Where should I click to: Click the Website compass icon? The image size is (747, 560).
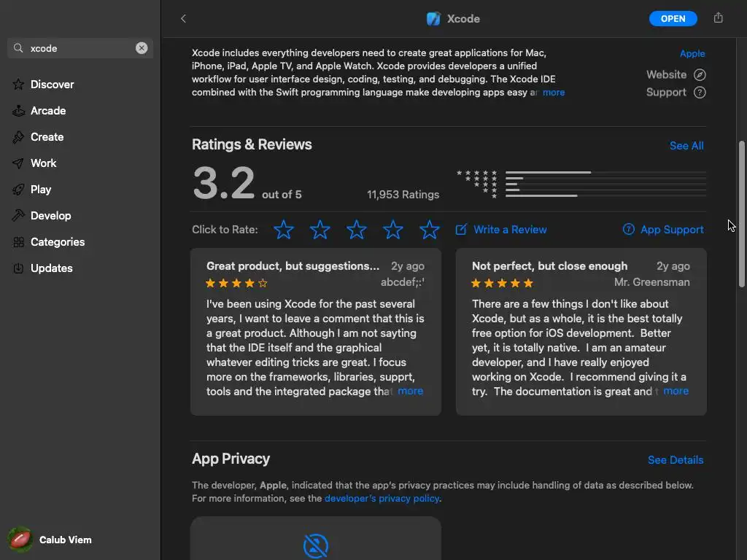[x=700, y=75]
